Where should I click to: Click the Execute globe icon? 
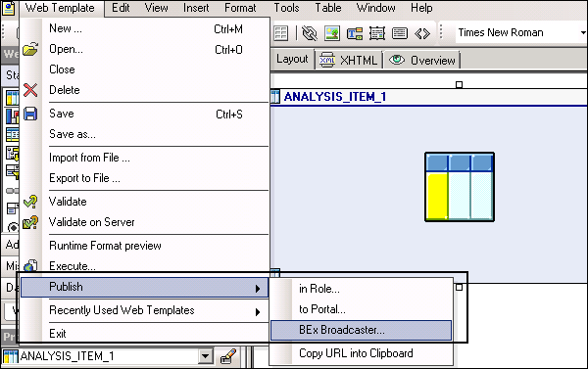point(30,266)
